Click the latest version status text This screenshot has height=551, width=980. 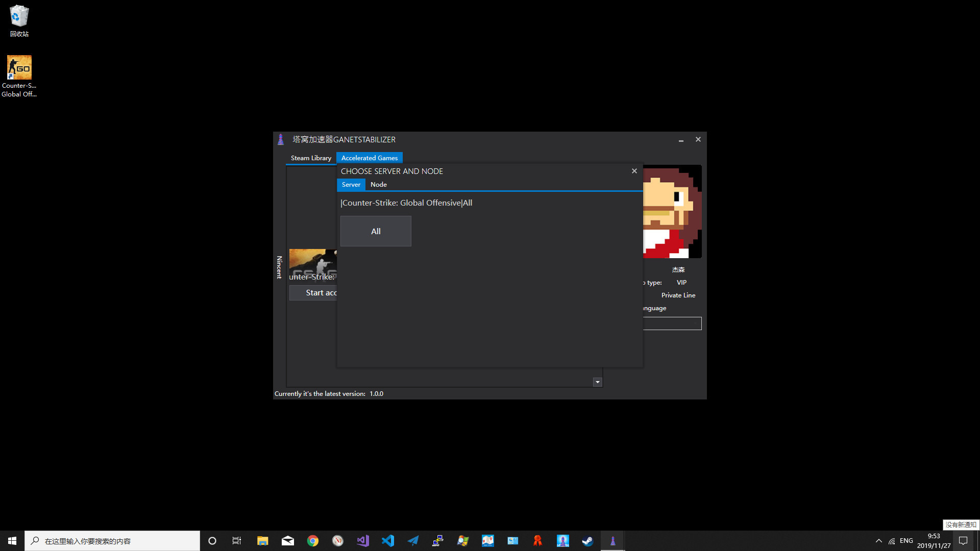pyautogui.click(x=329, y=393)
